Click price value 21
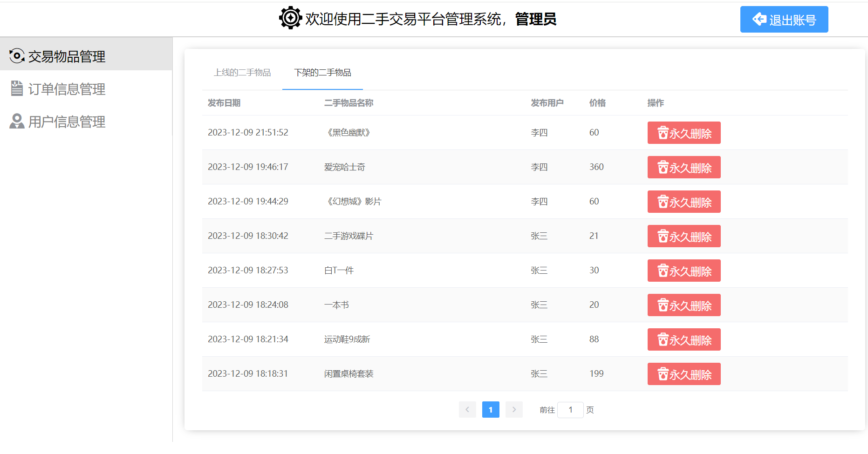This screenshot has width=868, height=454. point(594,236)
